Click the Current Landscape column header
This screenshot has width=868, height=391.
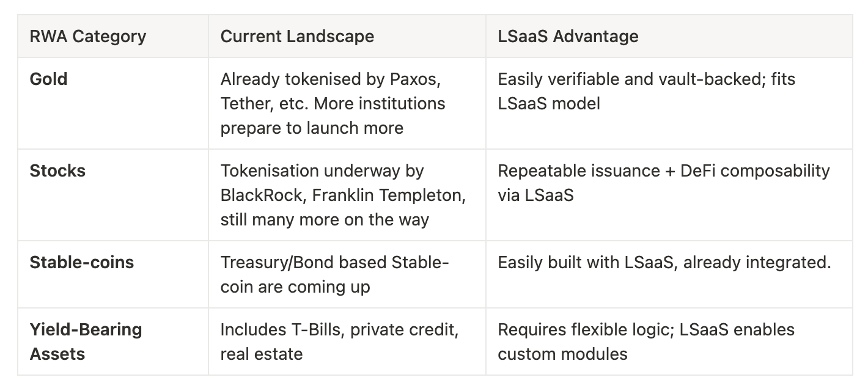click(x=297, y=37)
